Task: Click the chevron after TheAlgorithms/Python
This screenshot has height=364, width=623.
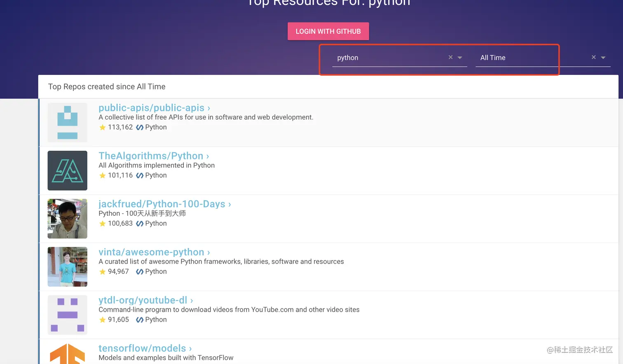Action: pyautogui.click(x=208, y=156)
